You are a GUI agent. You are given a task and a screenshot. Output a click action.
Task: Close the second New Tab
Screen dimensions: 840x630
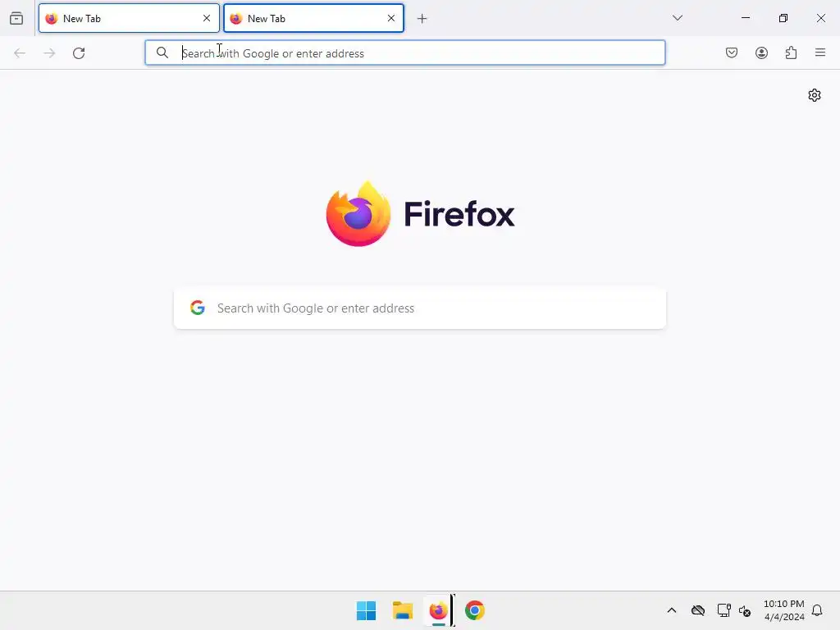click(x=391, y=18)
